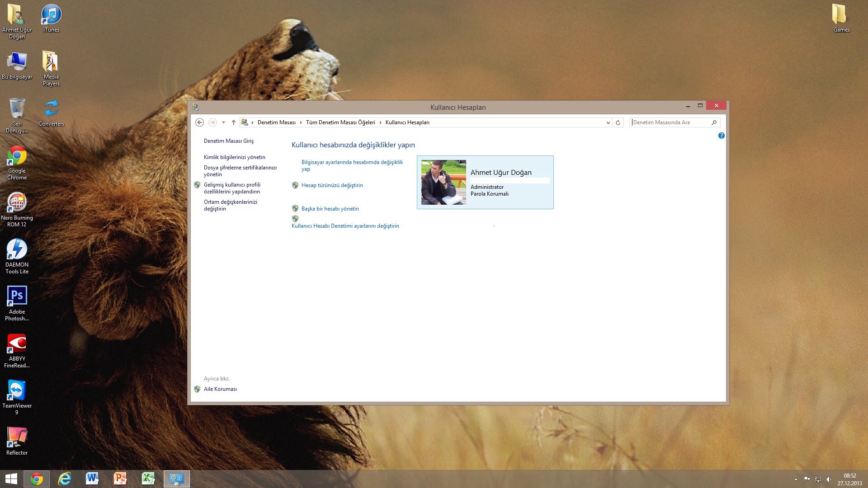Click the back navigation arrow
This screenshot has height=488, width=868.
tap(200, 122)
